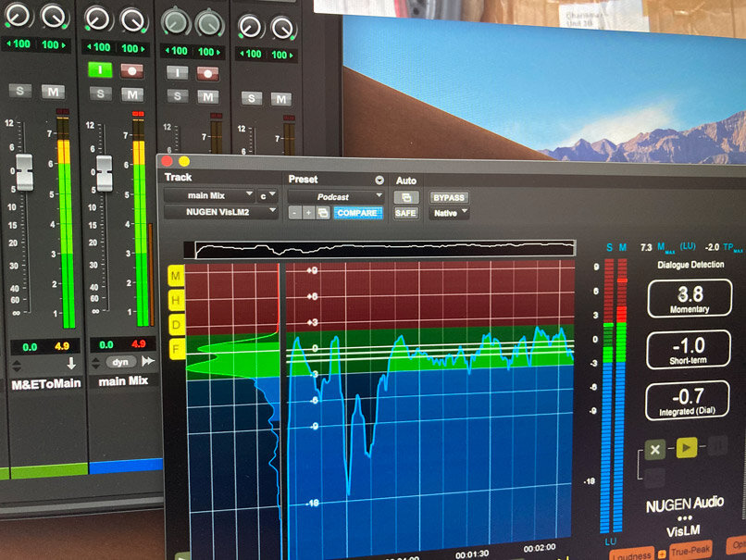The height and width of the screenshot is (560, 746).
Task: Adjust right pan knob on M&EToMain strip
Action: point(54,17)
